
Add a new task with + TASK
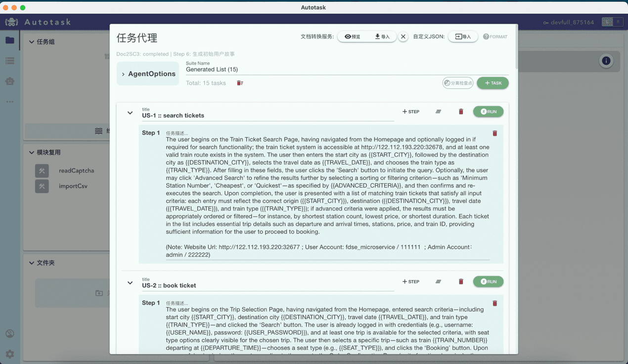coord(493,83)
